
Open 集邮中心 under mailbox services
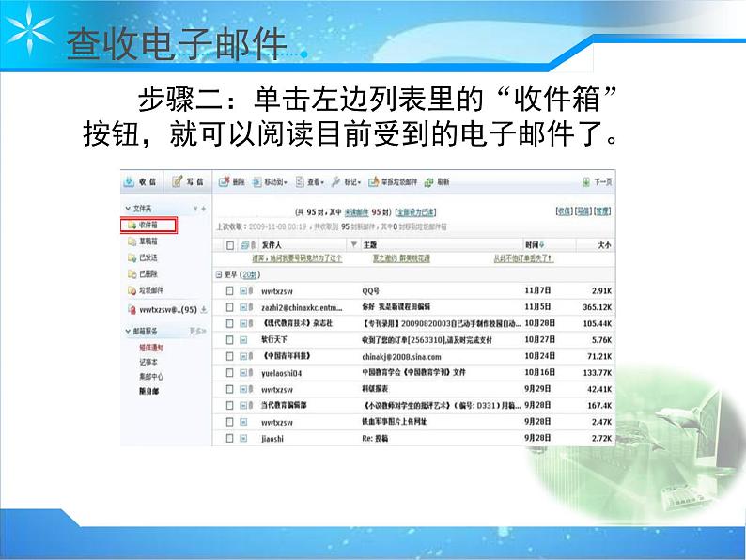tap(151, 377)
